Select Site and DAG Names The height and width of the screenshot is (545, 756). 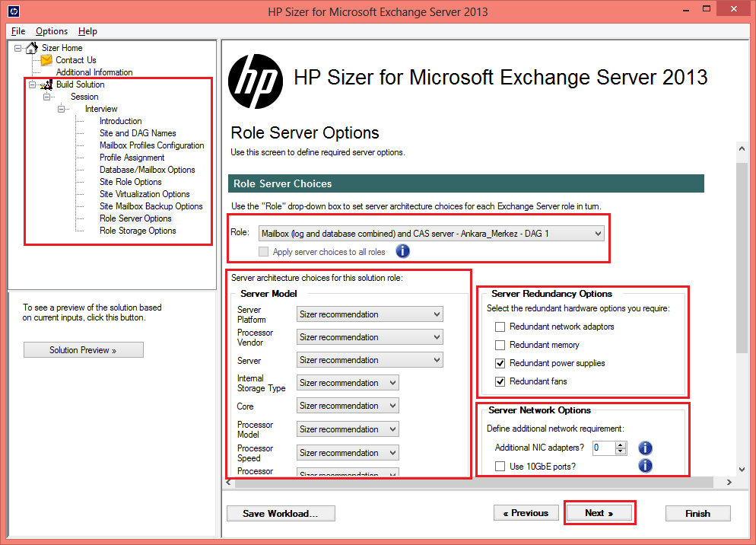[138, 133]
